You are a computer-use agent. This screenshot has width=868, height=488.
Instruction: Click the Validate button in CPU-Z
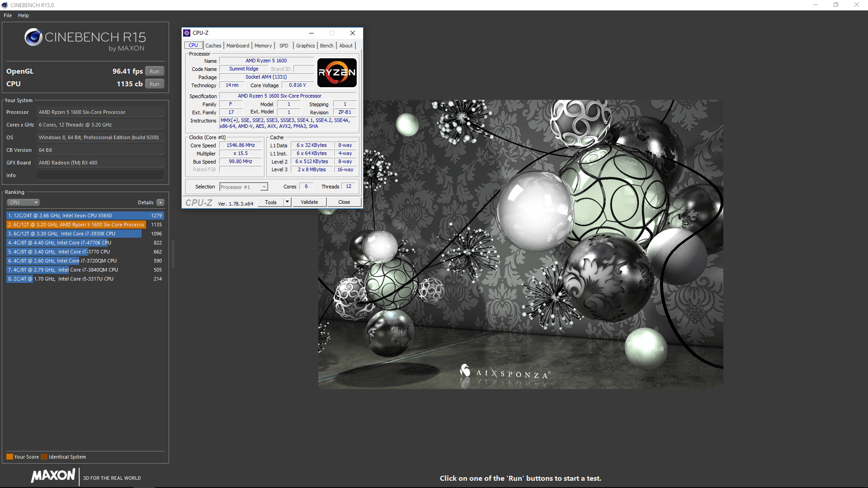[309, 202]
